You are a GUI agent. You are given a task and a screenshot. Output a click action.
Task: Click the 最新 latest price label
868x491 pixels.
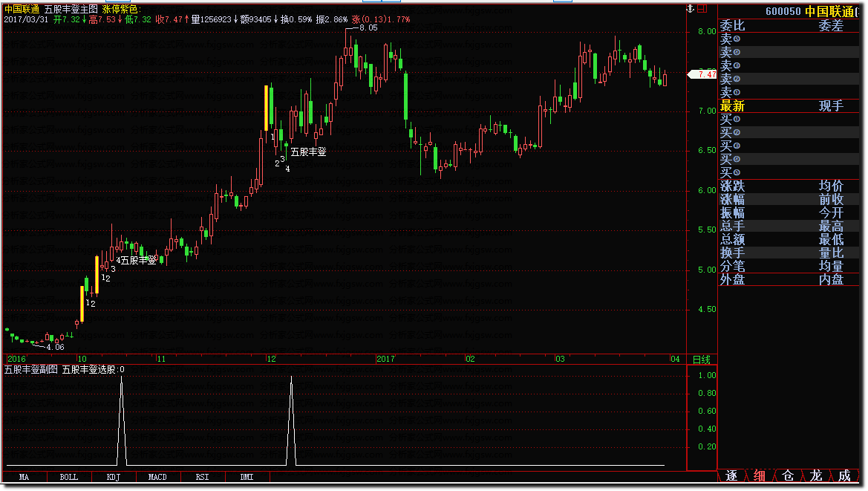click(732, 105)
